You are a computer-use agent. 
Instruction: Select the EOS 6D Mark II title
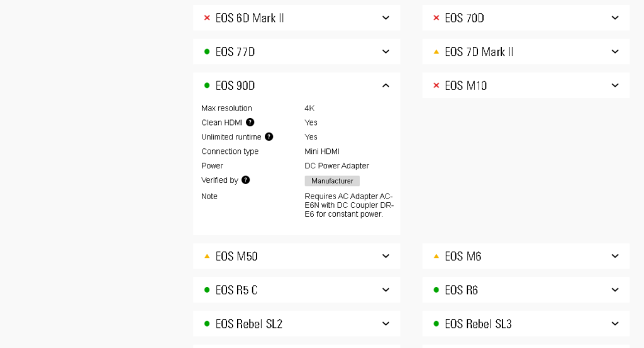(x=250, y=18)
